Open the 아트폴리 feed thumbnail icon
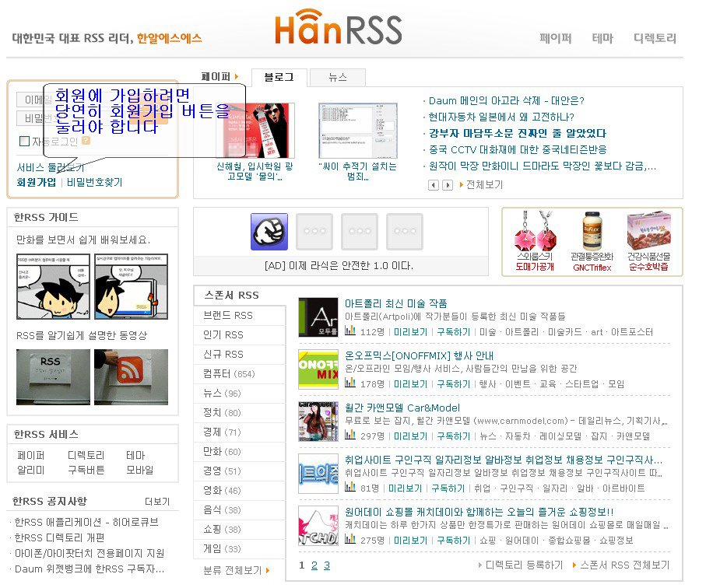 tap(318, 317)
